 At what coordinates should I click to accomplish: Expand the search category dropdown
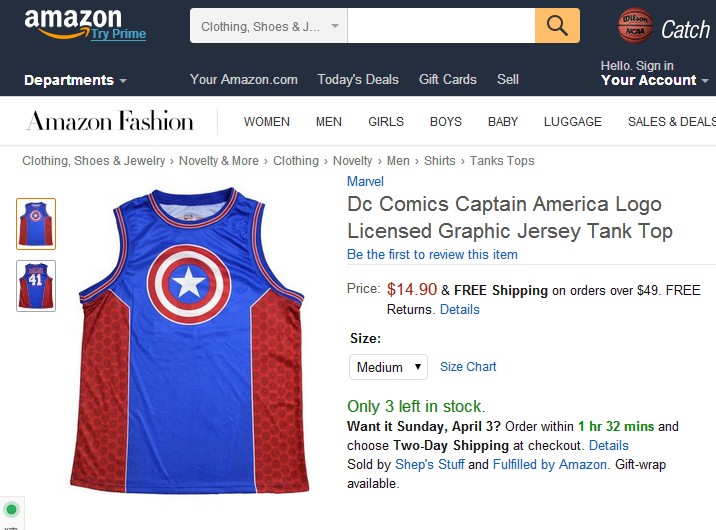coord(268,27)
